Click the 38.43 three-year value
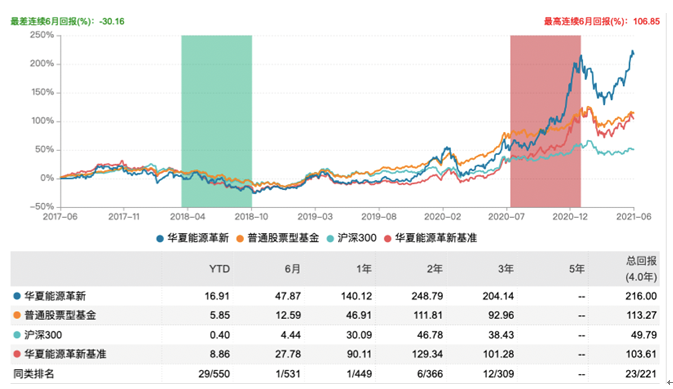This screenshot has height=389, width=673. [501, 335]
